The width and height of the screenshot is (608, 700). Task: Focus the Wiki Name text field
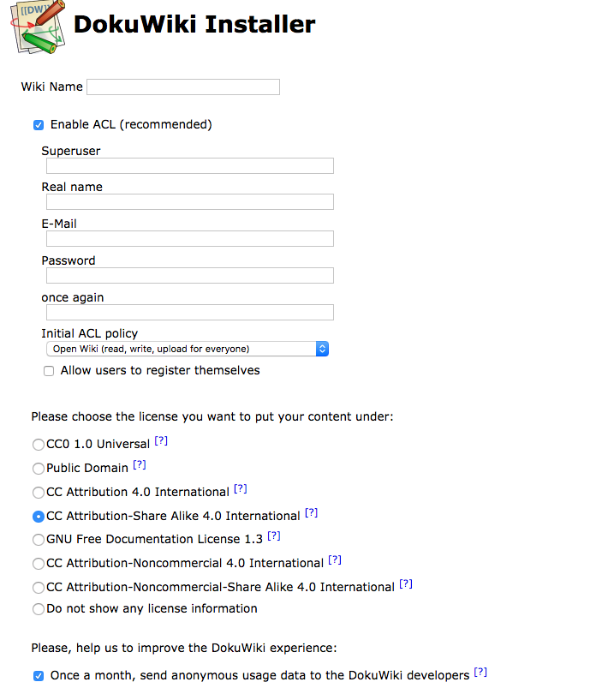click(183, 87)
